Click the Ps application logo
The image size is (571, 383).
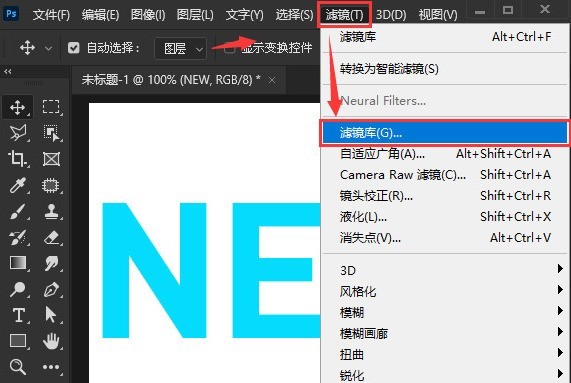coord(11,14)
